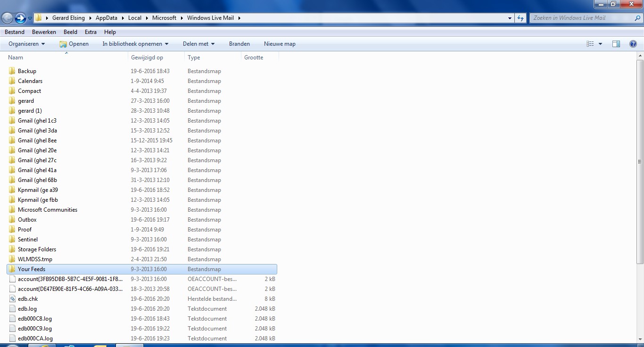644x347 pixels.
Task: Select the Backup folder icon
Action: pyautogui.click(x=12, y=71)
